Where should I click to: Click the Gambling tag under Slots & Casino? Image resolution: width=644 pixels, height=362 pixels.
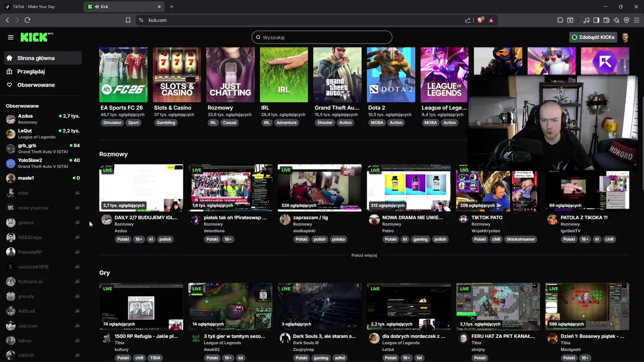[166, 123]
